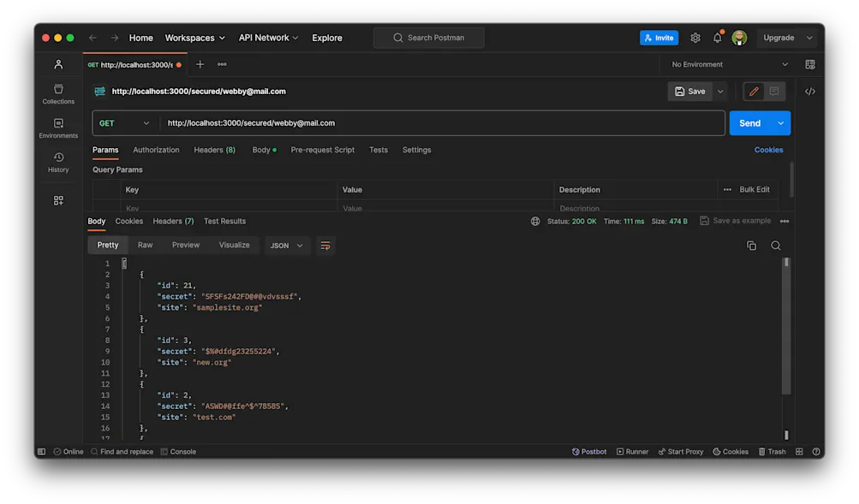Open the code snippet panel icon
The height and width of the screenshot is (504, 859).
click(810, 92)
